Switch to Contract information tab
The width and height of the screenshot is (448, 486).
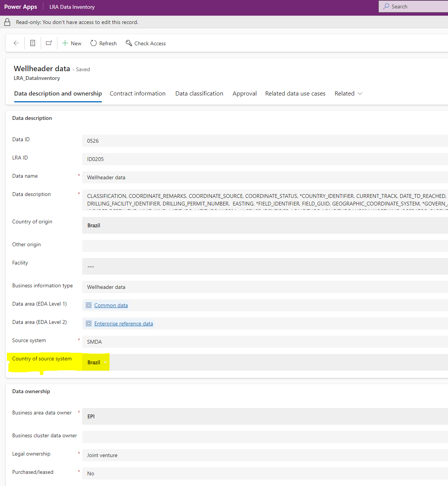[x=138, y=94]
